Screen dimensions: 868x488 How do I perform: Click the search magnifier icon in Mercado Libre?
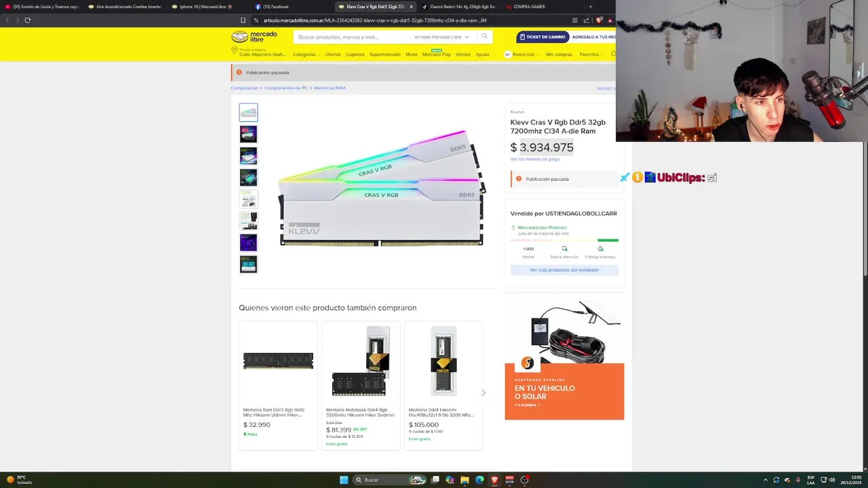tap(484, 37)
